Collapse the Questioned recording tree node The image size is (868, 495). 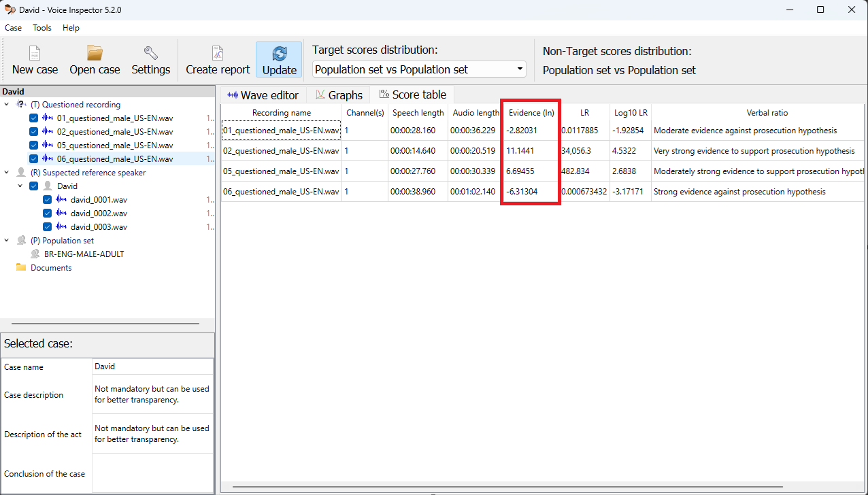tap(7, 105)
